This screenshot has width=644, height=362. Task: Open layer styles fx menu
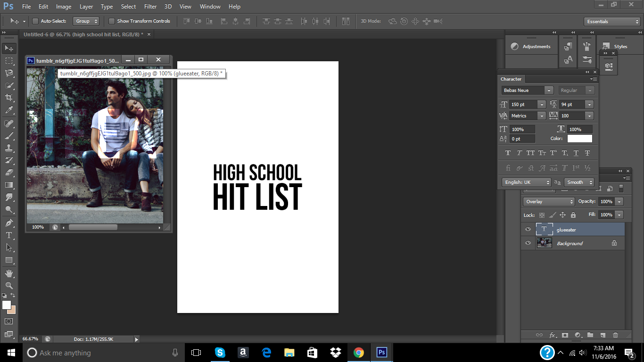click(x=553, y=335)
